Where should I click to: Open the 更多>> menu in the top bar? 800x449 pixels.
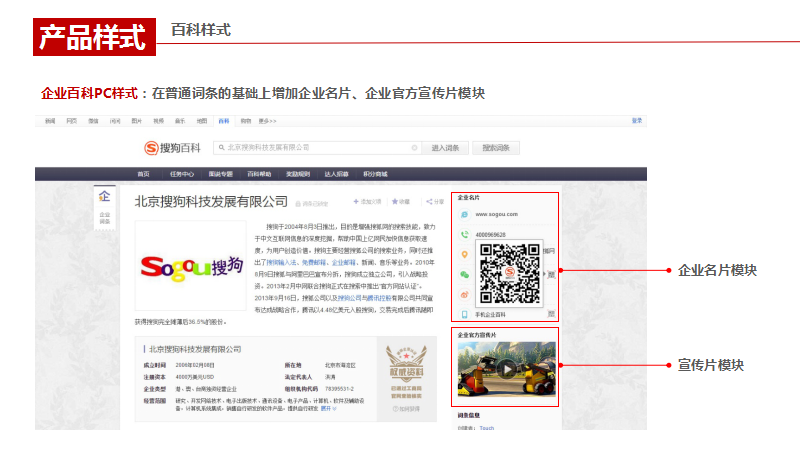pos(267,121)
